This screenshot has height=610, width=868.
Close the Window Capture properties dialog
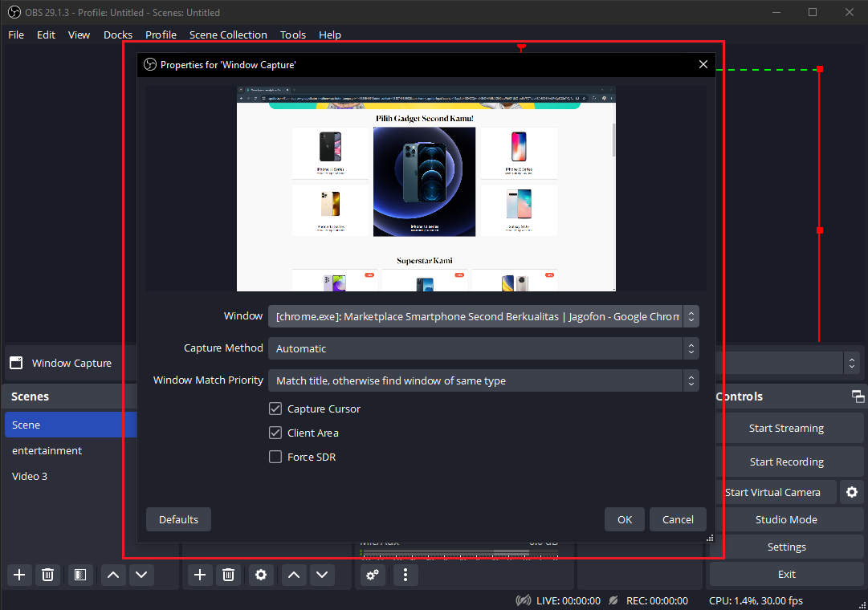(x=703, y=65)
